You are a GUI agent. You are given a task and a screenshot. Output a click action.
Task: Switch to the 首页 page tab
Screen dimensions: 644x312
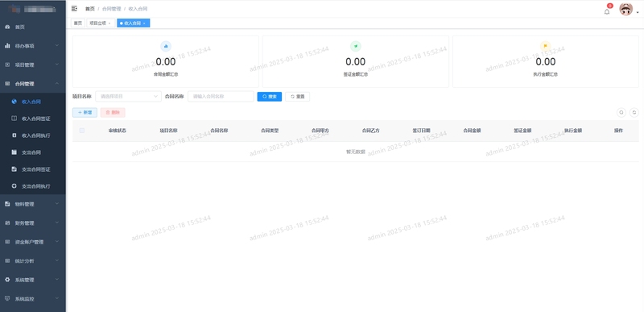point(77,23)
